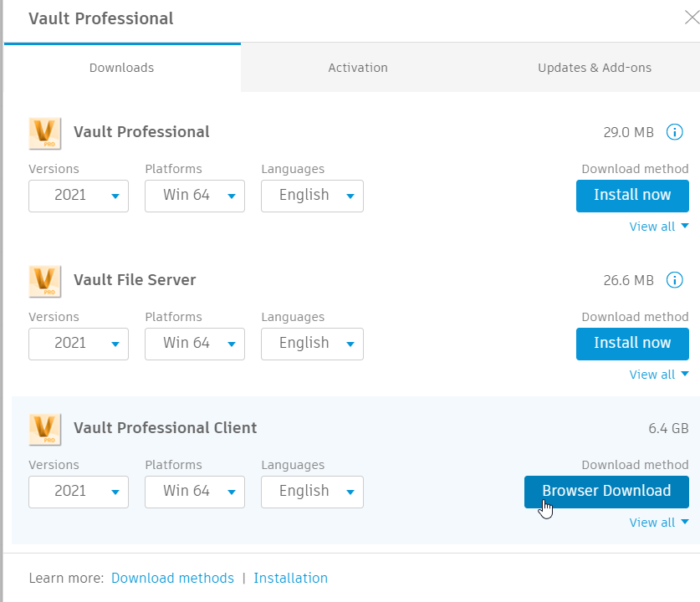700x602 pixels.
Task: Switch to the Activation tab
Action: point(358,68)
